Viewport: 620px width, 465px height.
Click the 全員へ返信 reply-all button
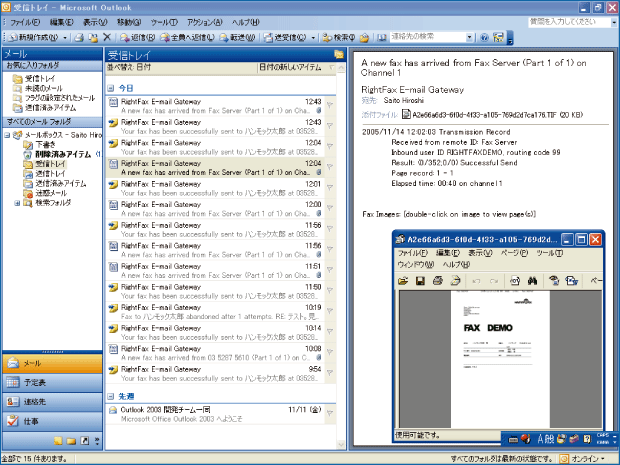point(187,38)
